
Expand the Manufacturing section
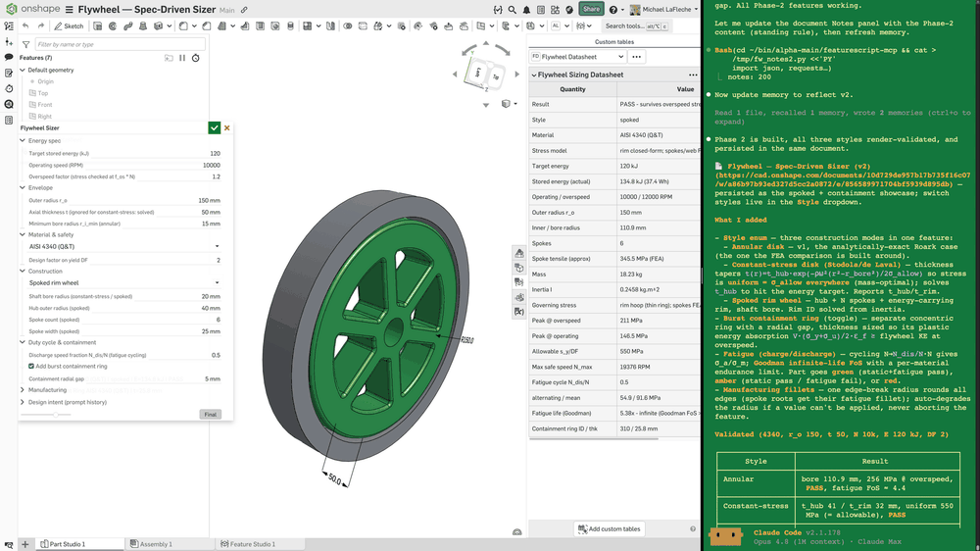click(24, 389)
